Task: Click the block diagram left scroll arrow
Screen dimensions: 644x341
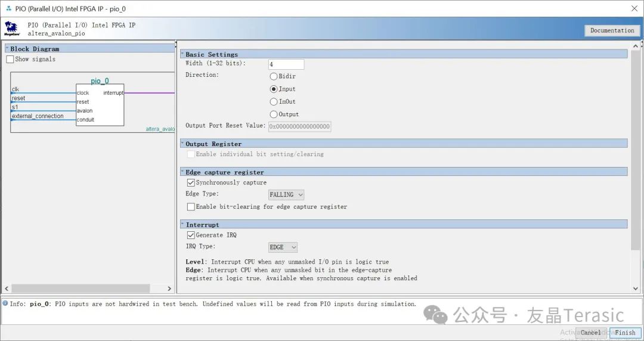Action: (x=7, y=289)
